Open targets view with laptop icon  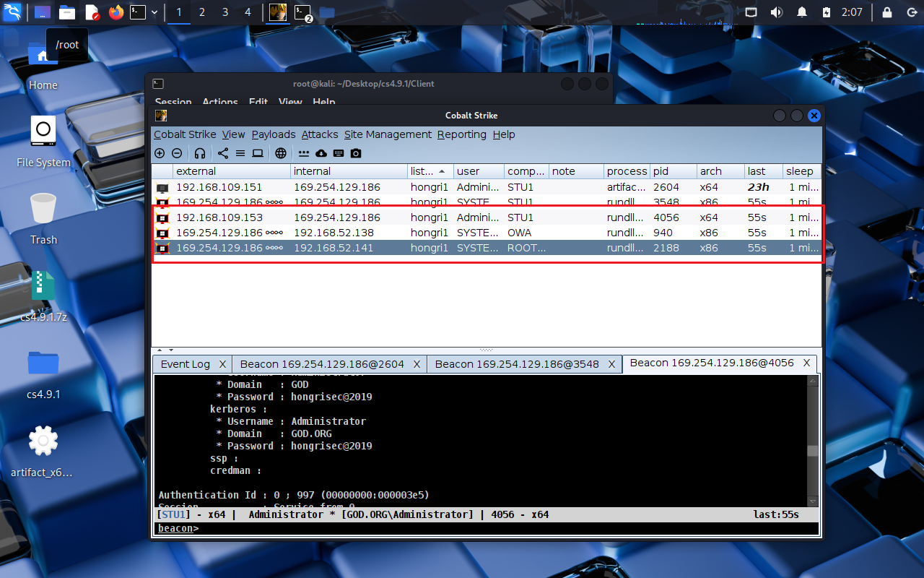258,153
